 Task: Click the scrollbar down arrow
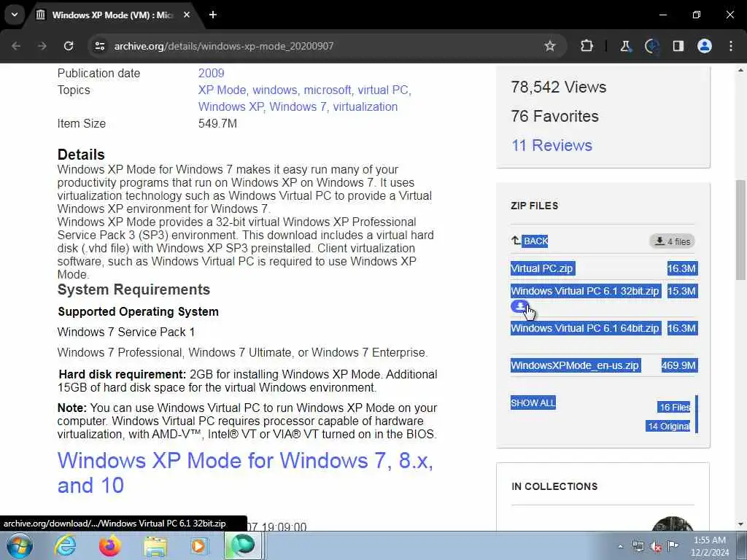(x=741, y=524)
